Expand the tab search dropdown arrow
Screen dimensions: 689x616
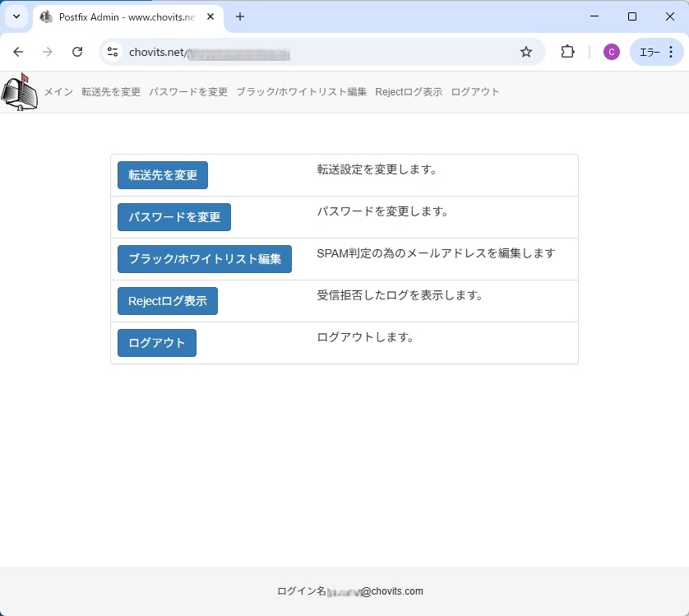click(16, 16)
